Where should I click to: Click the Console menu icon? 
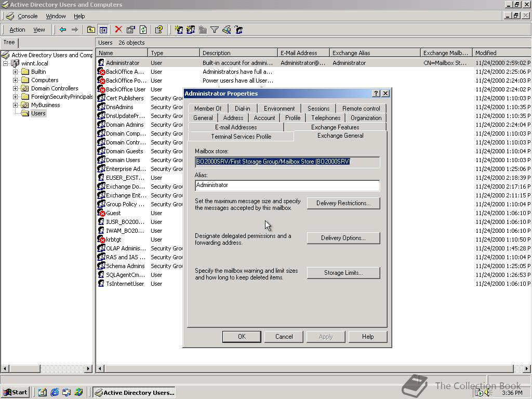10,16
